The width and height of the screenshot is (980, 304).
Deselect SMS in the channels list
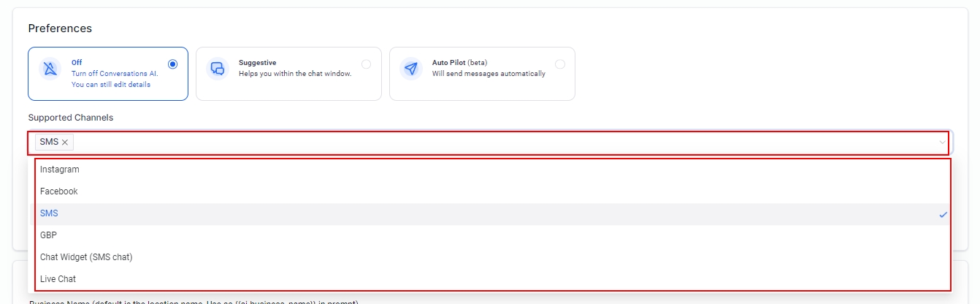point(50,213)
